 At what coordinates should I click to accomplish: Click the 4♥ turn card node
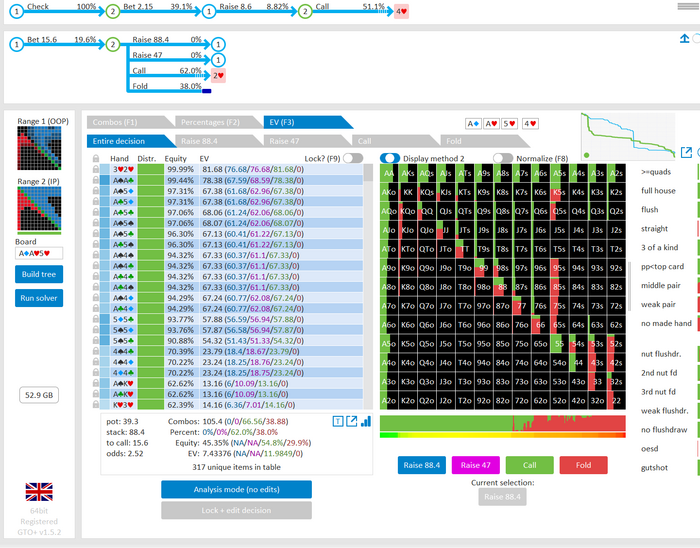click(x=400, y=12)
